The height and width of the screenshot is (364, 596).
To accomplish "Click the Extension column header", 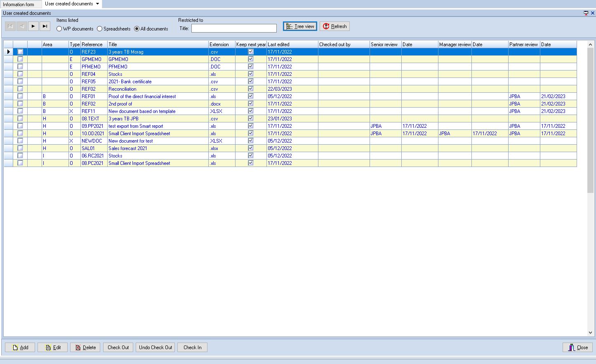I will [222, 45].
